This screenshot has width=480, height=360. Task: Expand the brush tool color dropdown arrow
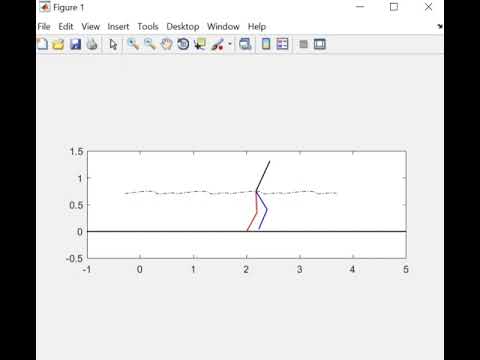tap(230, 44)
